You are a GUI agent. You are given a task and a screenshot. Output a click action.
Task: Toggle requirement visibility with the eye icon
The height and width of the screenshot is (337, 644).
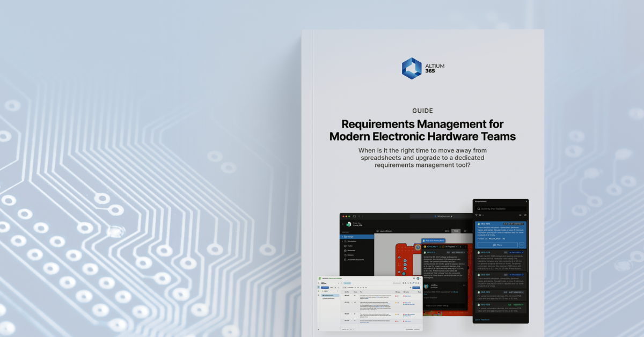520,215
